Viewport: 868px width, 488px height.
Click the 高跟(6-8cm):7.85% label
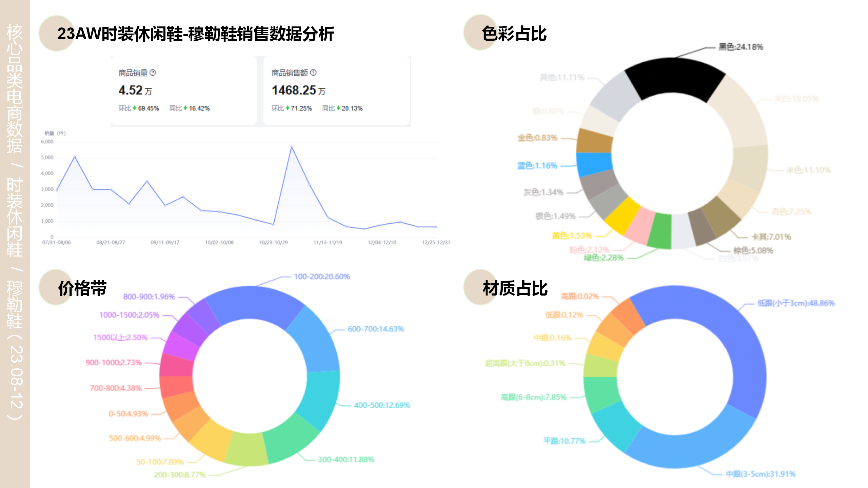click(x=533, y=397)
